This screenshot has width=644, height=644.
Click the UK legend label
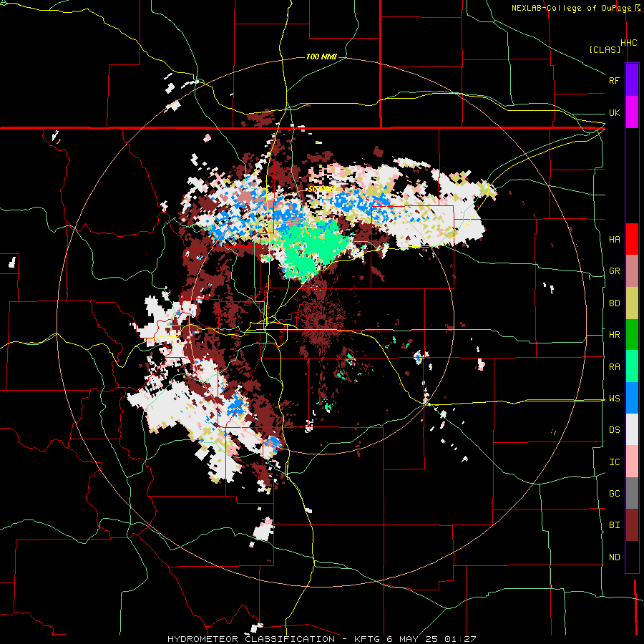(614, 112)
